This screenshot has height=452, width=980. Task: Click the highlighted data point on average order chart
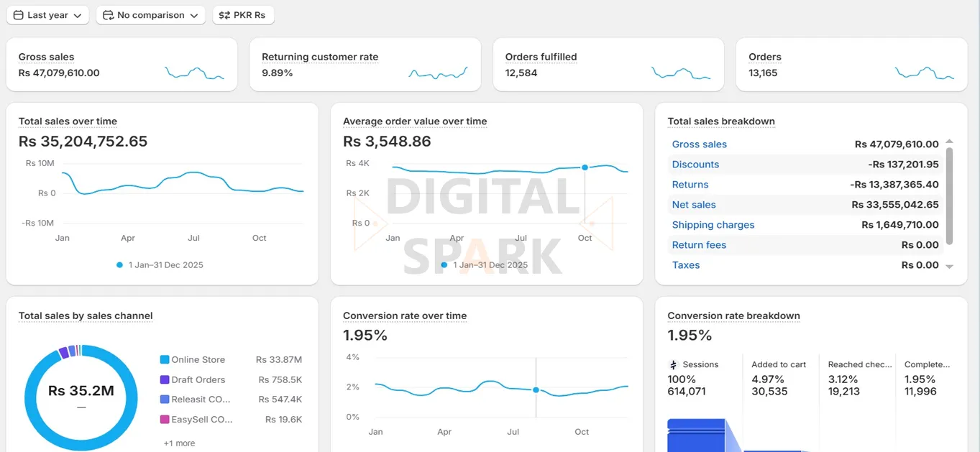coord(583,167)
